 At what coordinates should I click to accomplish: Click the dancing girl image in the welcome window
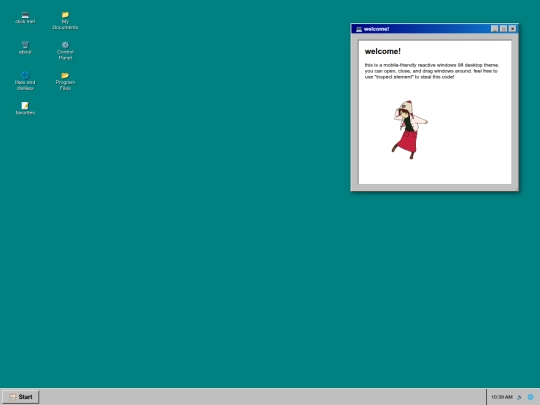[409, 130]
